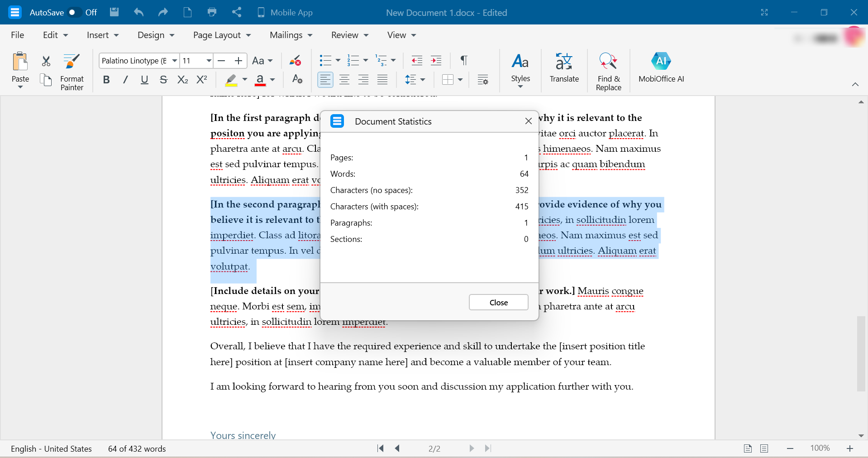The height and width of the screenshot is (458, 868).
Task: Activate the Format Painter tool
Action: coord(72,72)
